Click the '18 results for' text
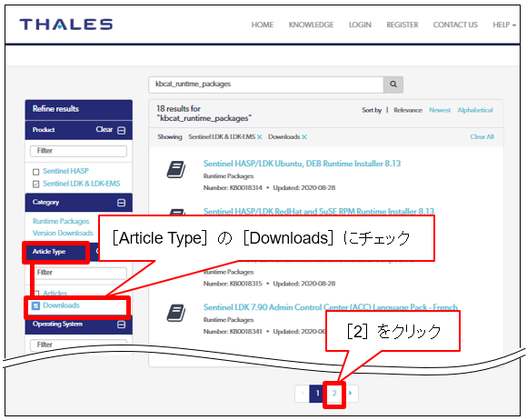 pyautogui.click(x=178, y=109)
